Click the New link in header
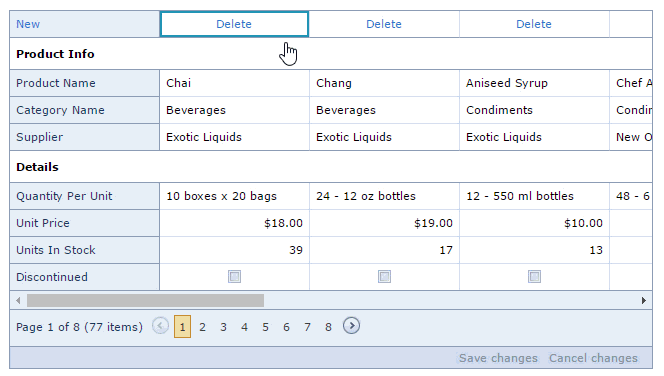 coord(28,24)
